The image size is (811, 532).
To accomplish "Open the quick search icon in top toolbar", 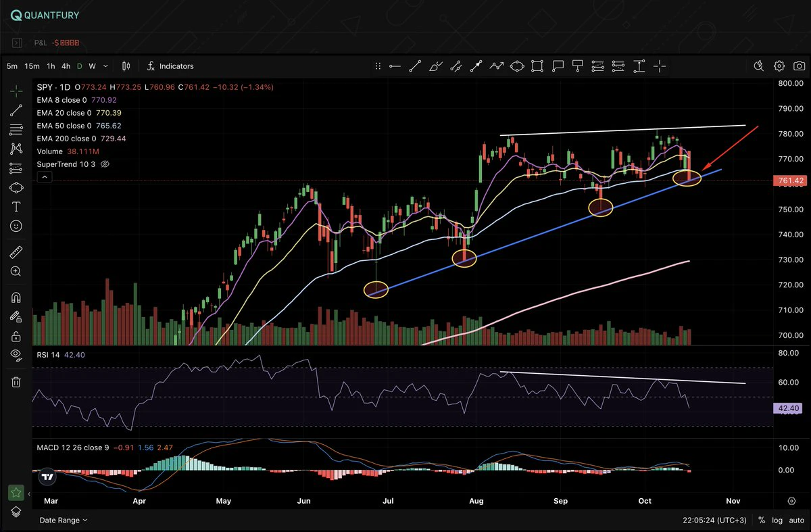I will pos(759,66).
